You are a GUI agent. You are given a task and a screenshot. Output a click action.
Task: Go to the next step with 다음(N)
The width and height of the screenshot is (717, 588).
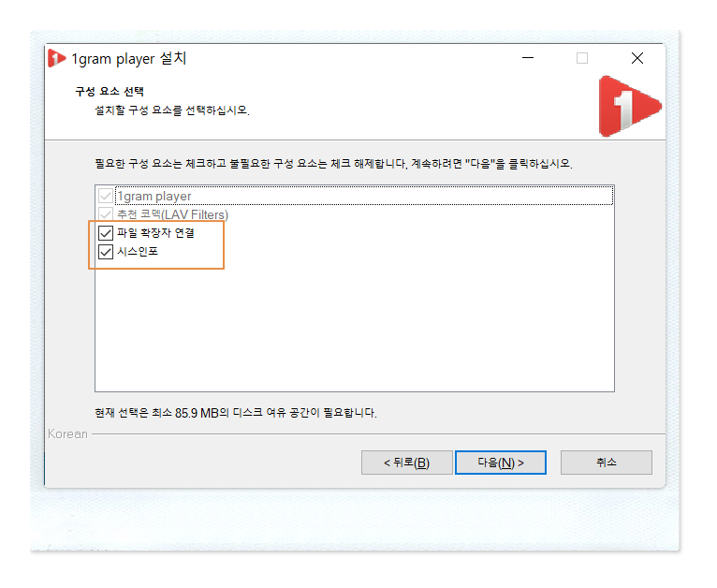[x=501, y=463]
